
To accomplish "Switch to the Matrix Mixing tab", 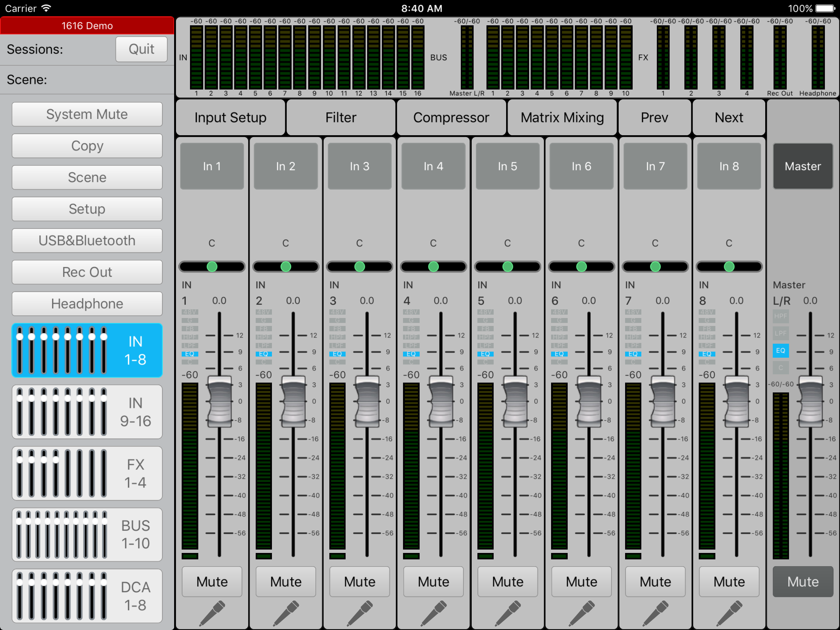I will click(x=562, y=118).
